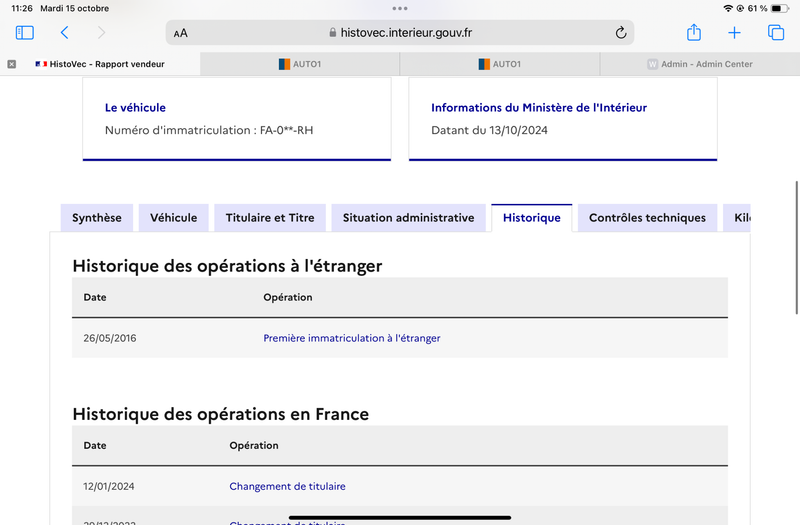Click the Historique des opérations en France heading
The width and height of the screenshot is (800, 525).
point(220,414)
